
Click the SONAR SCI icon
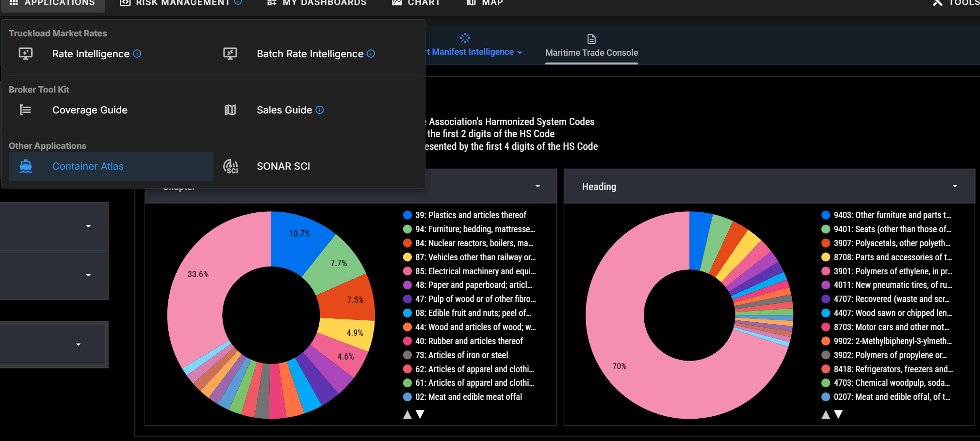click(230, 166)
